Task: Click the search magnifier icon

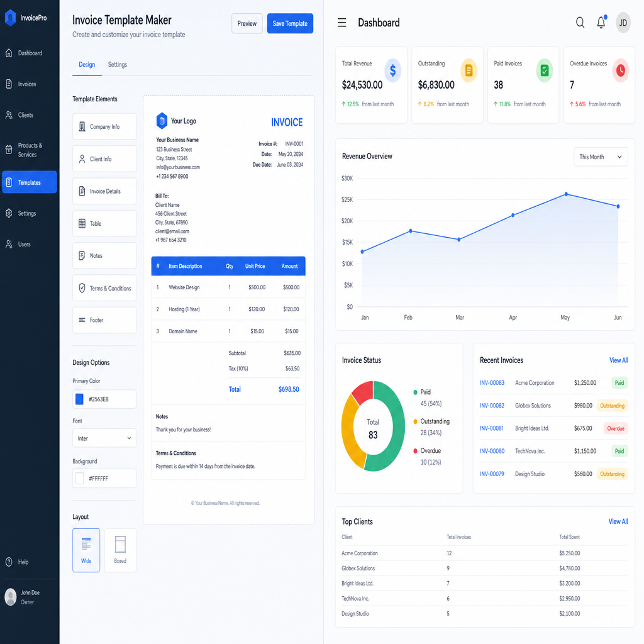Action: click(580, 23)
